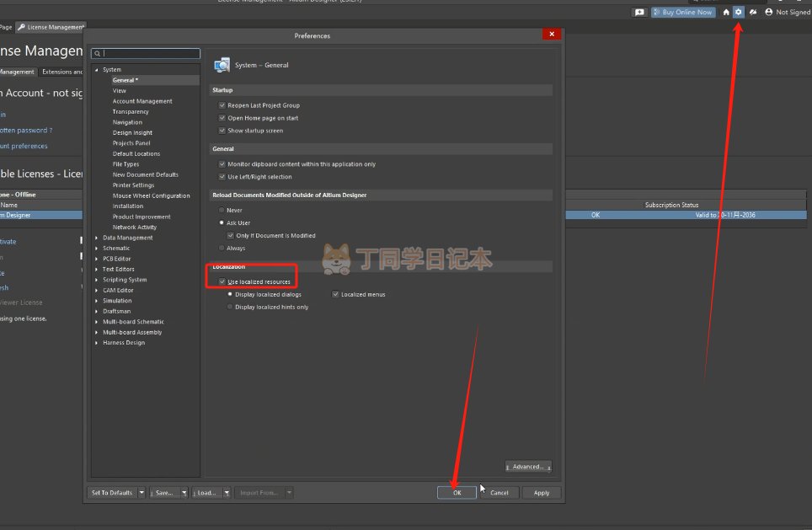Screen dimensions: 812x530
Task: Open the Load dropdown arrow
Action: pos(227,493)
